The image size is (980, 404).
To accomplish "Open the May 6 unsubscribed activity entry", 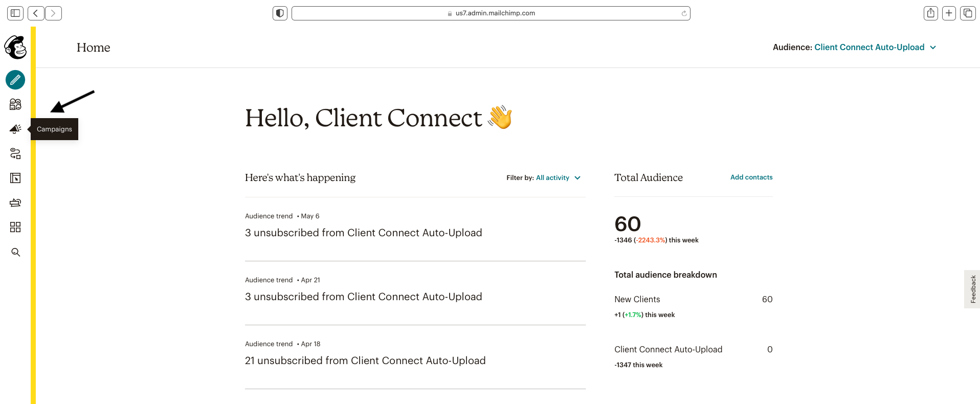I will pyautogui.click(x=363, y=233).
